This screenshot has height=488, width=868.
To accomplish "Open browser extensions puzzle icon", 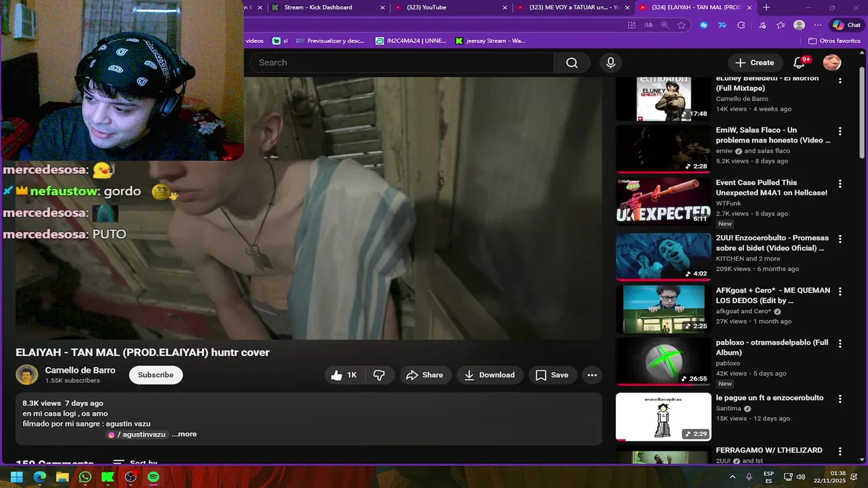I will [741, 25].
